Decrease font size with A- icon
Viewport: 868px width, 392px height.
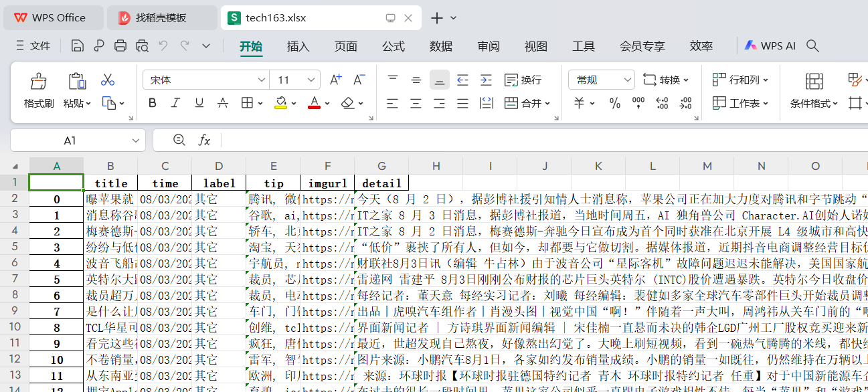359,80
